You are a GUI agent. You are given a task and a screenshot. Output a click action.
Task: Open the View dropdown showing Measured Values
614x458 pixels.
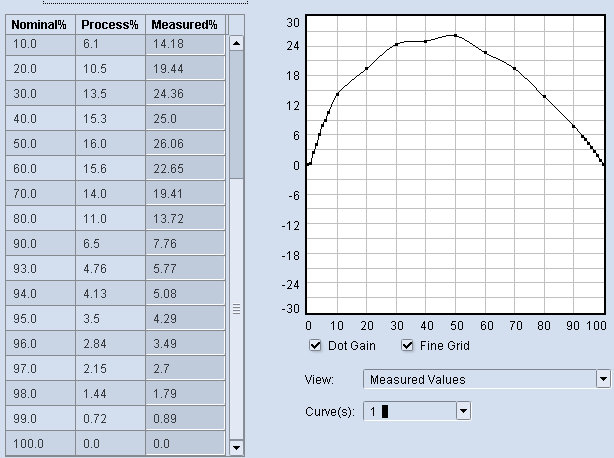click(487, 379)
